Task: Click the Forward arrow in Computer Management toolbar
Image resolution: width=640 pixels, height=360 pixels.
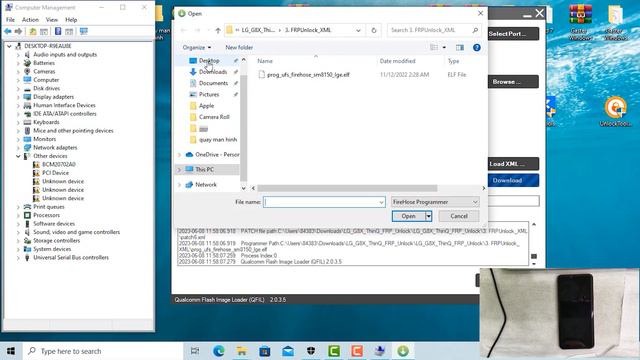Action: (18, 31)
